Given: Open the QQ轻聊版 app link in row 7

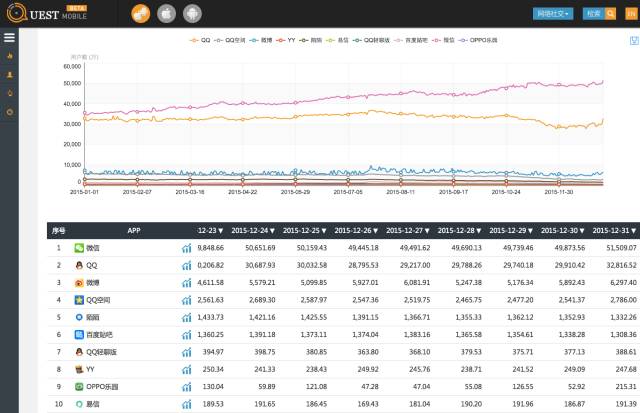Looking at the screenshot, I should coord(102,352).
